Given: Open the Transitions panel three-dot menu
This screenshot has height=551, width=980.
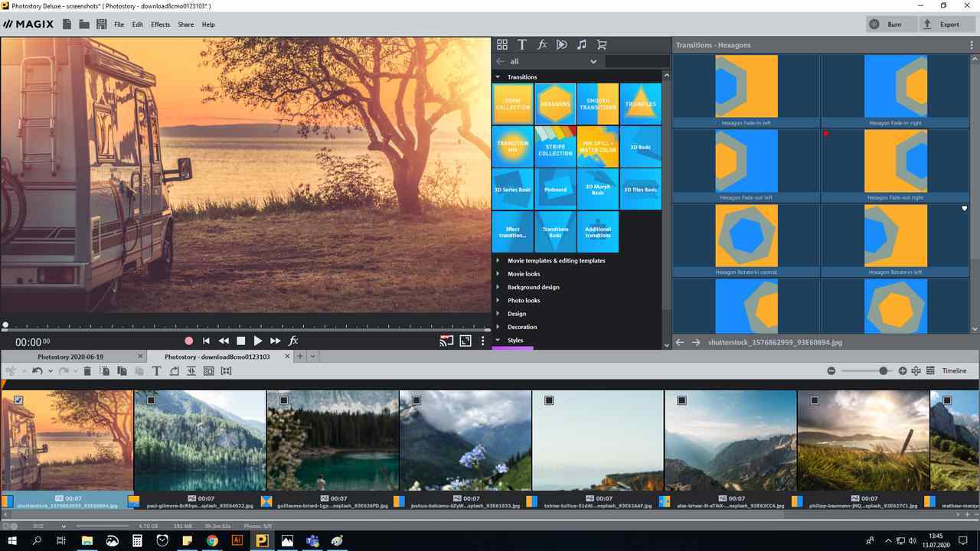Looking at the screenshot, I should tap(972, 45).
